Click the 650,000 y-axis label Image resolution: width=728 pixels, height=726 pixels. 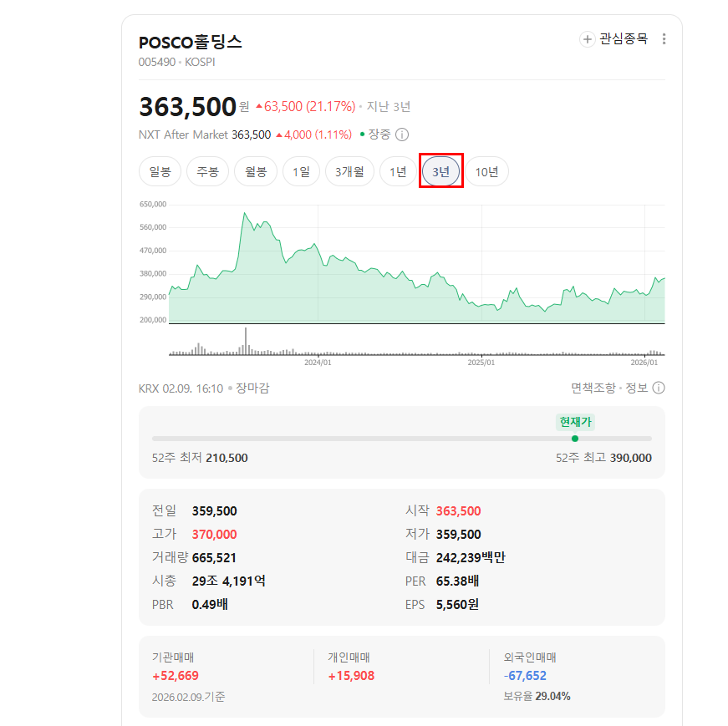pyautogui.click(x=153, y=204)
